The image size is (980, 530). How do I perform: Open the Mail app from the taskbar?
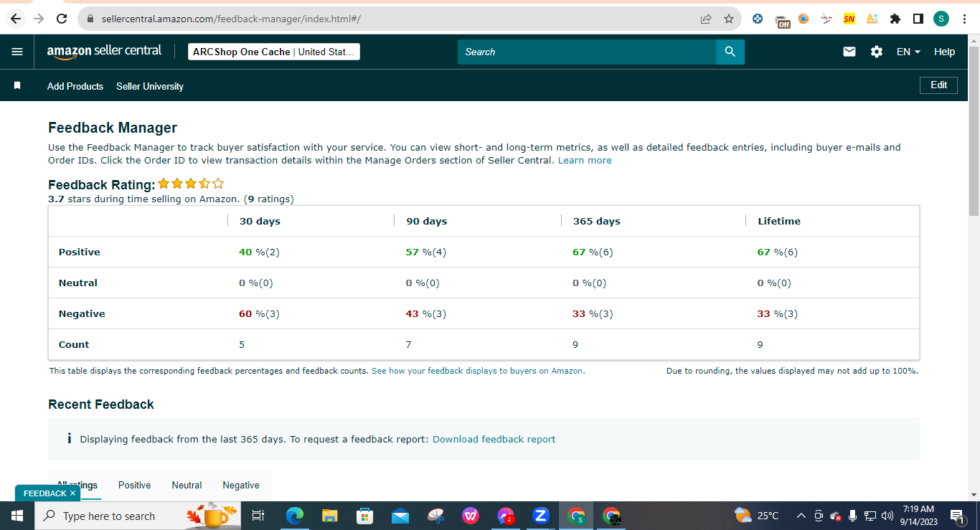point(400,516)
